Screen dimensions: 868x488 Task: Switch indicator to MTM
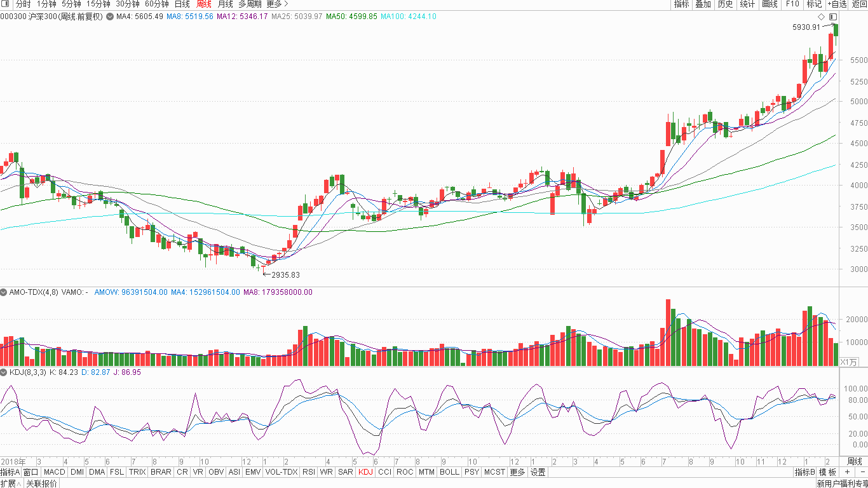(x=427, y=472)
